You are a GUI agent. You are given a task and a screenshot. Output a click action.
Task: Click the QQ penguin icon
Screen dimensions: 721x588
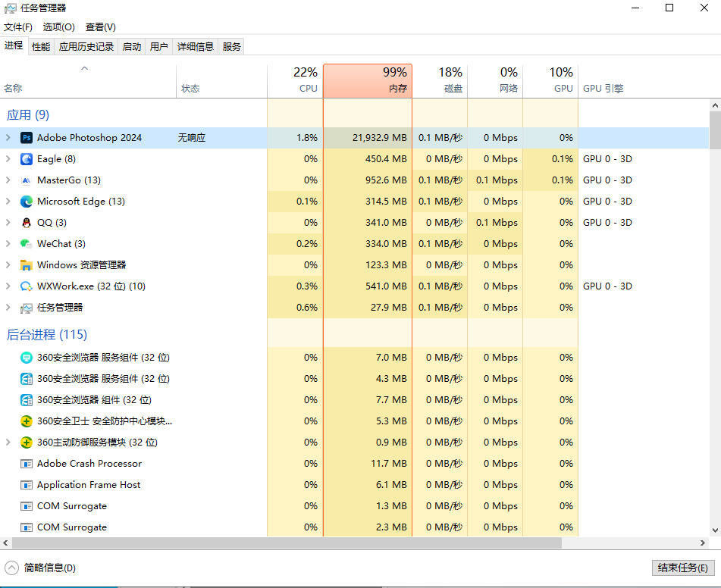point(27,223)
